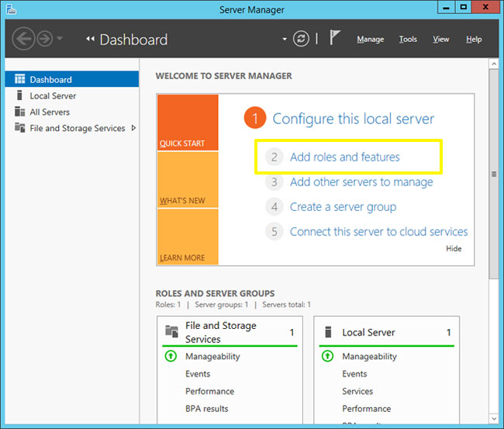Refresh the dashboard with the refresh icon

tap(301, 39)
